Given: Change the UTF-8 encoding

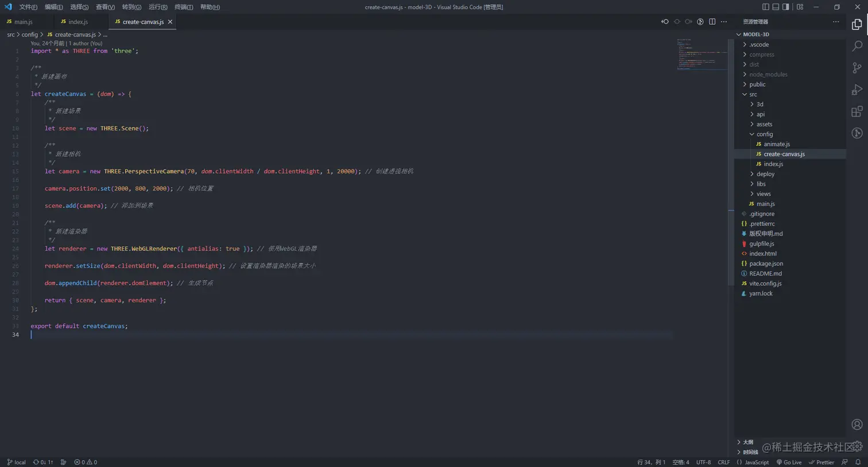Looking at the screenshot, I should coord(703,462).
